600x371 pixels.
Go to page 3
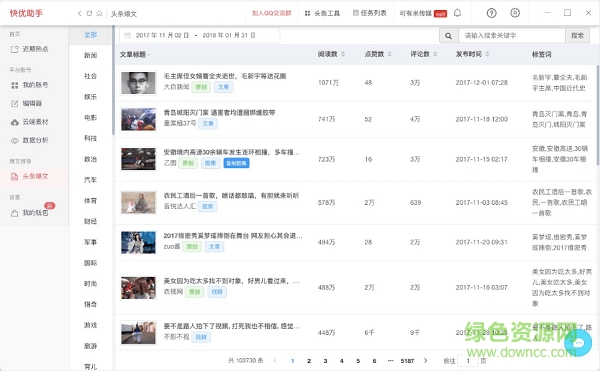(x=325, y=361)
